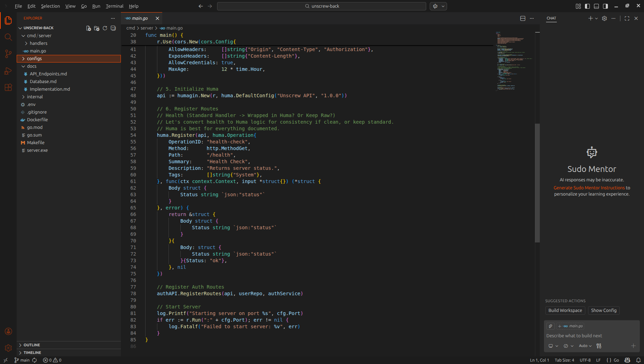This screenshot has height=364, width=644.
Task: Maximize the chat panel
Action: pyautogui.click(x=627, y=18)
